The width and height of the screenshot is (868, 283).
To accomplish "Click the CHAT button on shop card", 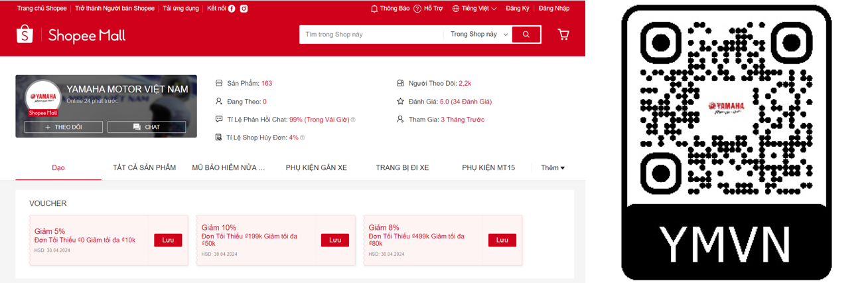I will coord(147,127).
